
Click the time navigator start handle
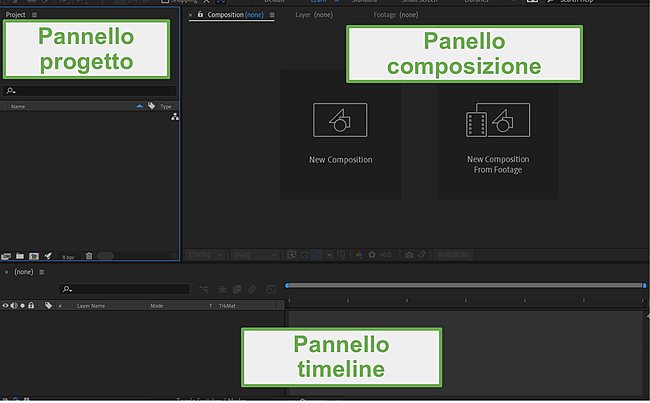287,285
